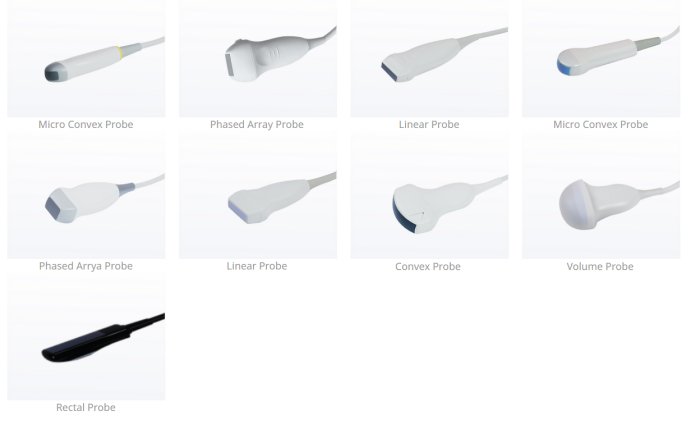This screenshot has width=700, height=429.
Task: Open the Convex Probe product image
Action: point(429,196)
